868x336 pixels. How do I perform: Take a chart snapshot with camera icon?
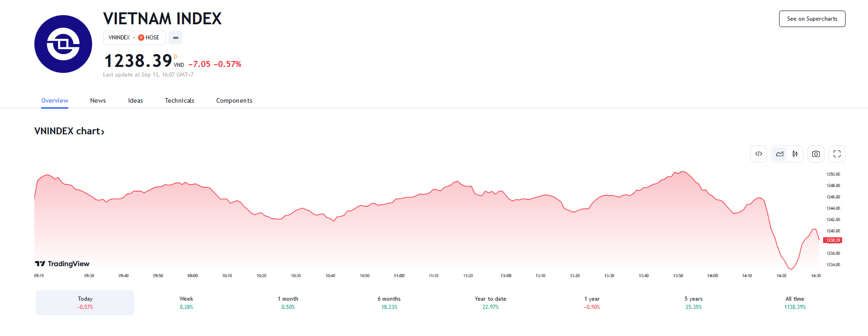tap(816, 154)
